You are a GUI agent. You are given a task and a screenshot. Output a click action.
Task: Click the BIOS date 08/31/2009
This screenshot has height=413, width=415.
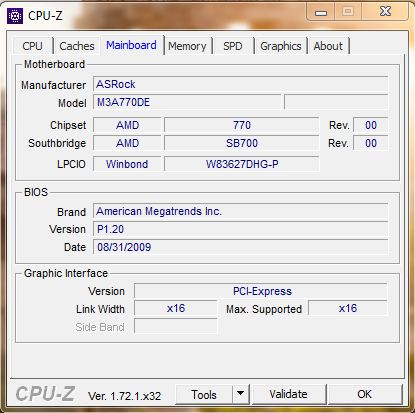tap(241, 247)
